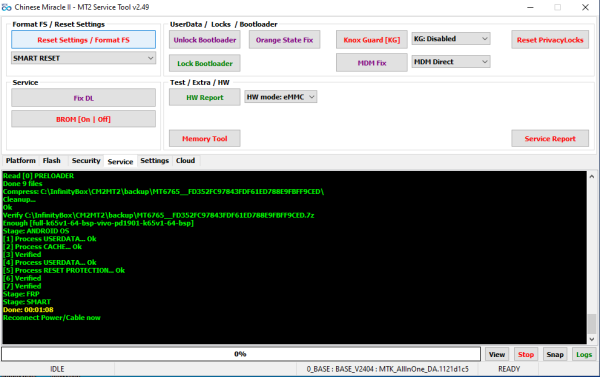The width and height of the screenshot is (600, 377).
Task: Click the 'Cleanup...' log line
Action: (19, 199)
